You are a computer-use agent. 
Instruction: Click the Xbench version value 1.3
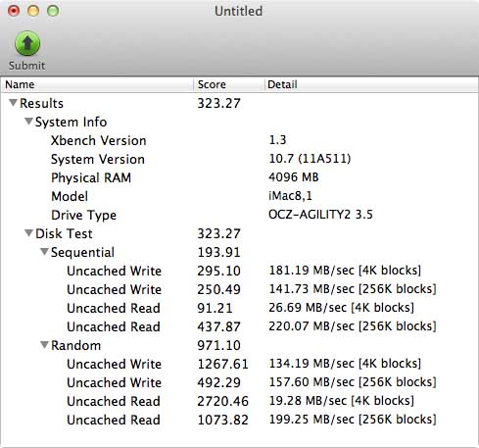click(277, 140)
